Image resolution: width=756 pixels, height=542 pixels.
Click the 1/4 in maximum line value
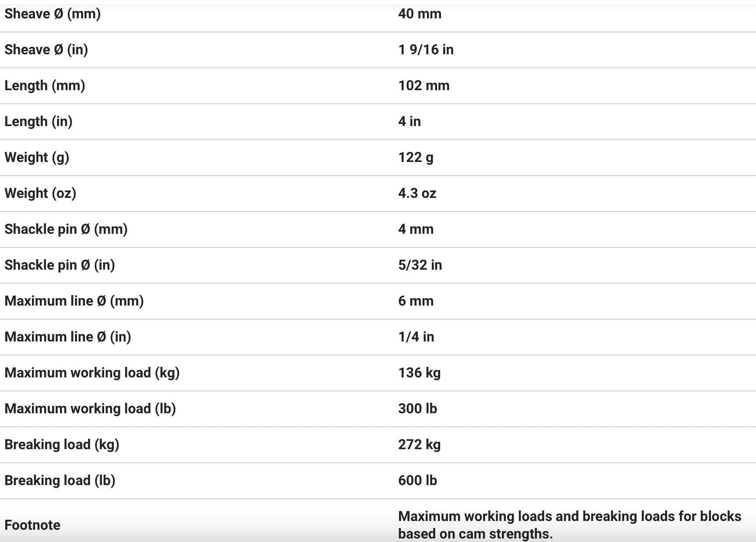[x=416, y=337]
